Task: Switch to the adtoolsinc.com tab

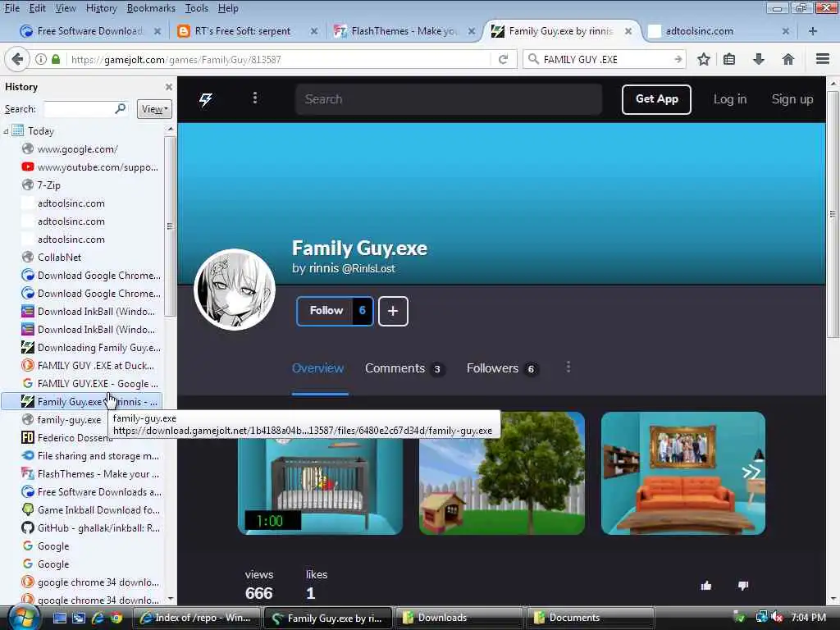Action: coord(718,31)
